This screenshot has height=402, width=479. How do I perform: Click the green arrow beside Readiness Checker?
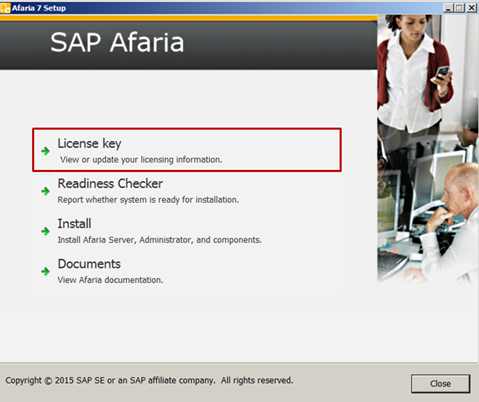(x=45, y=191)
